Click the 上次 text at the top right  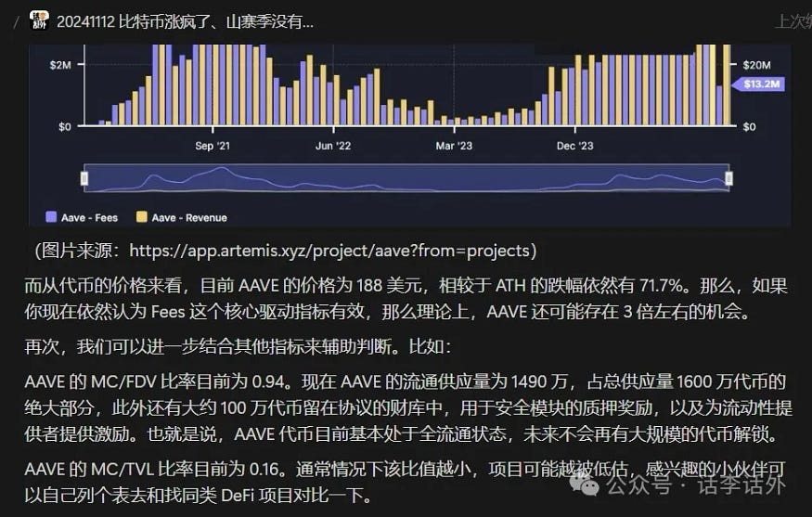point(793,21)
